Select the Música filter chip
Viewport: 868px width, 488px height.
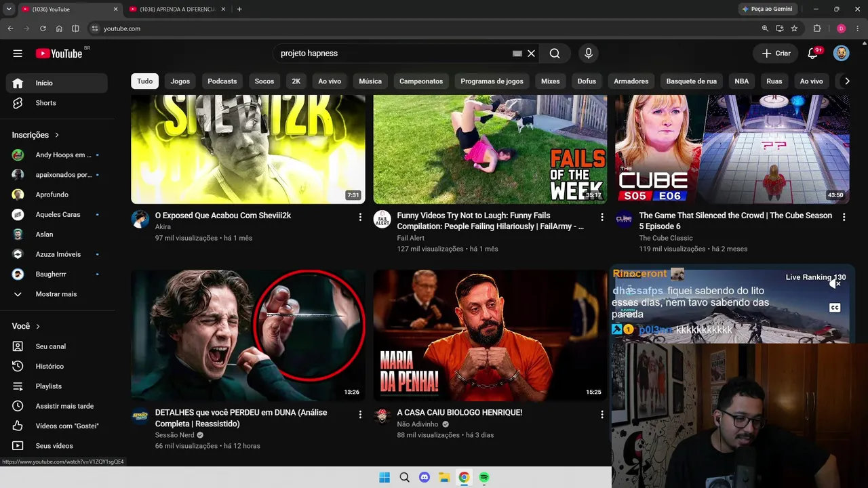coord(370,81)
